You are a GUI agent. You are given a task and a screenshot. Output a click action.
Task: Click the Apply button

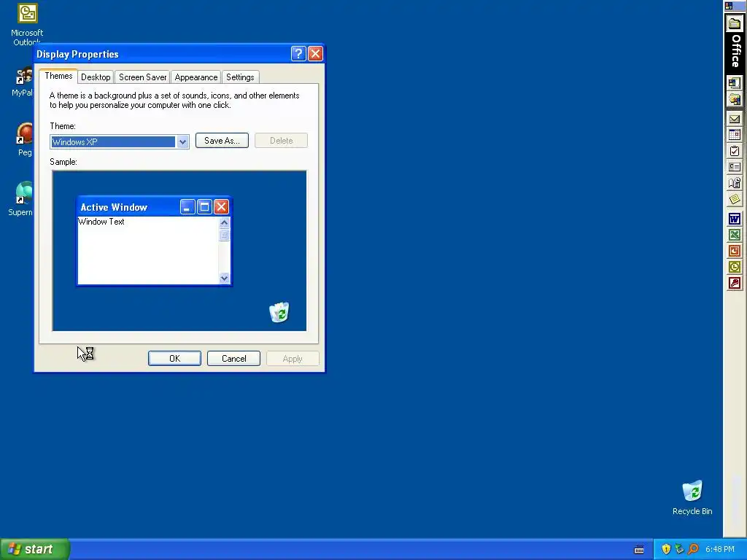pyautogui.click(x=293, y=359)
